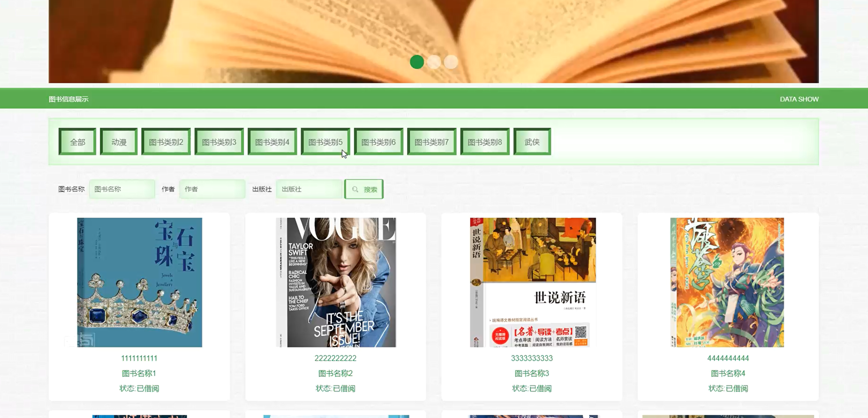Open the anime comic book cover above 4444444444
868x418 pixels.
tap(727, 282)
